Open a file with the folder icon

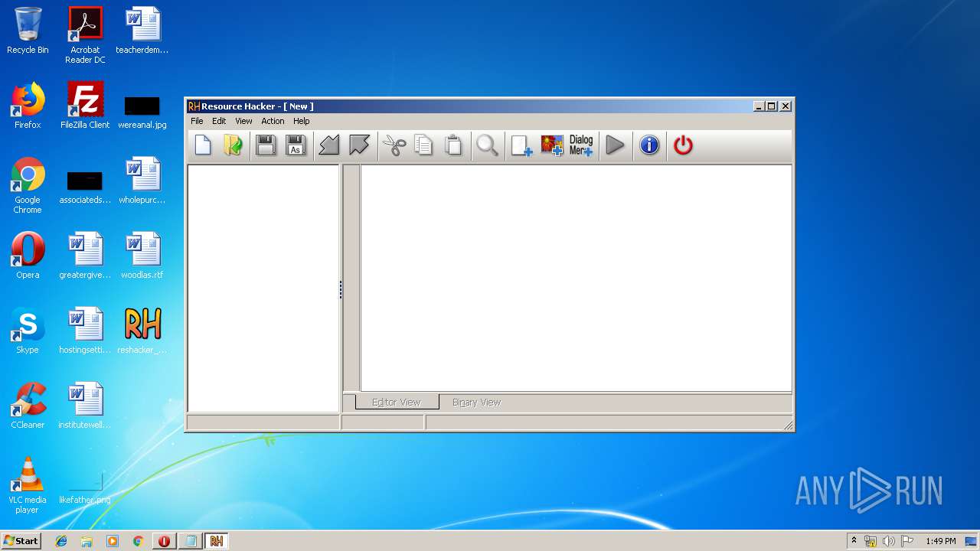(x=234, y=145)
